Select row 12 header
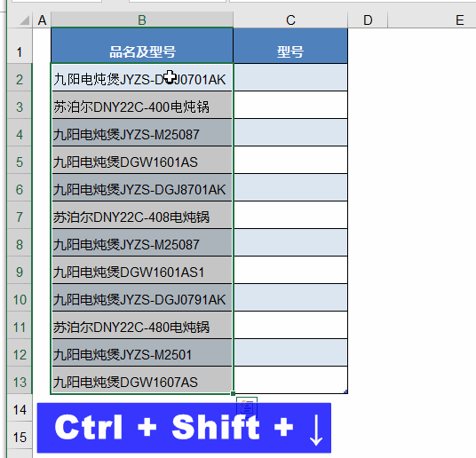 [x=20, y=353]
